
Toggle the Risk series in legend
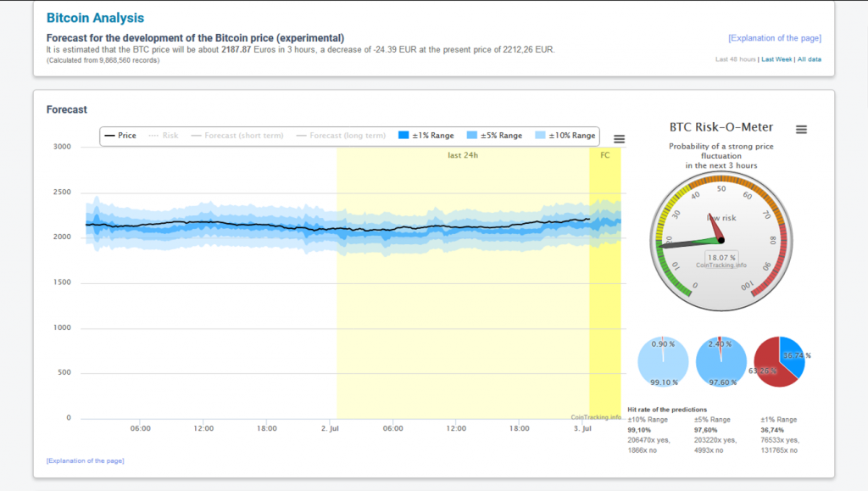pos(164,136)
